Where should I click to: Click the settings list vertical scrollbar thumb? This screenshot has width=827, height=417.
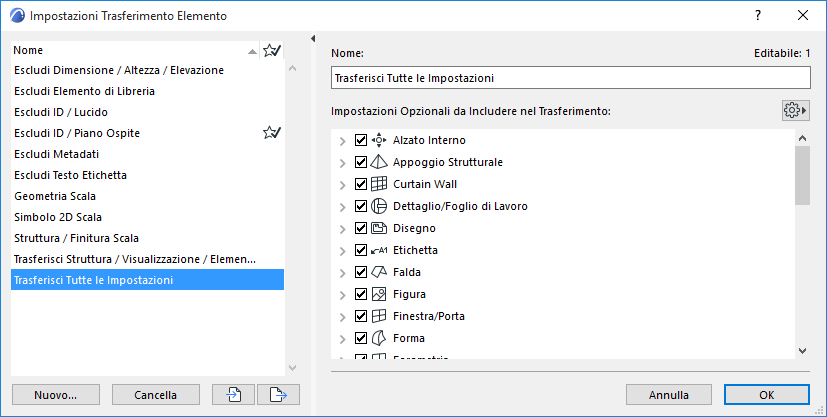tap(802, 175)
